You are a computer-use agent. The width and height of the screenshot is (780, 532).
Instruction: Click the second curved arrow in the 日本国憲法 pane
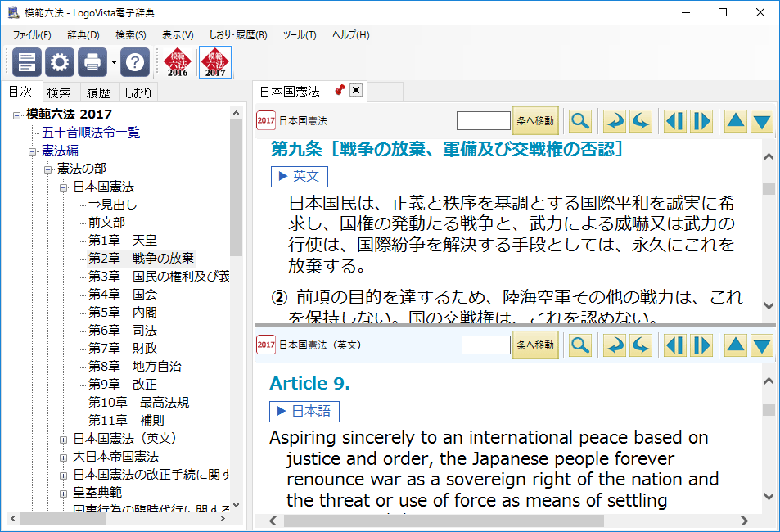click(x=641, y=121)
